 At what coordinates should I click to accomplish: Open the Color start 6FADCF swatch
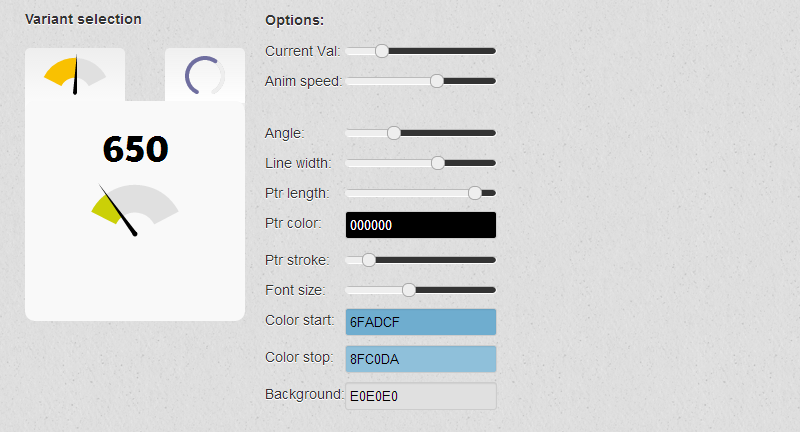coord(420,322)
